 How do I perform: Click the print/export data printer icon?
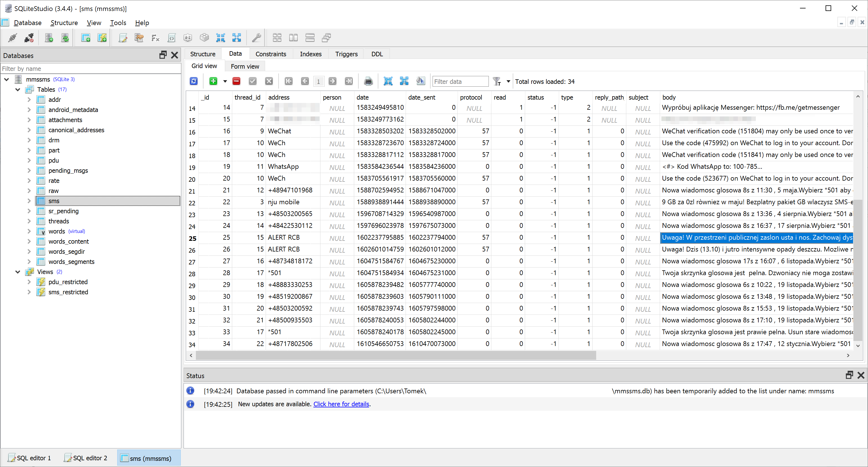368,81
